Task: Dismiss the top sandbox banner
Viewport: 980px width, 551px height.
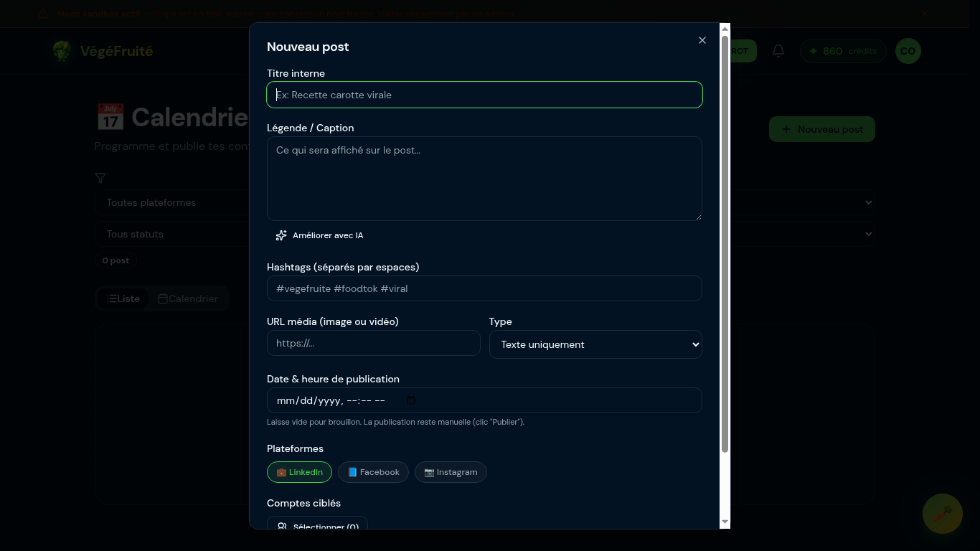Action: (925, 14)
